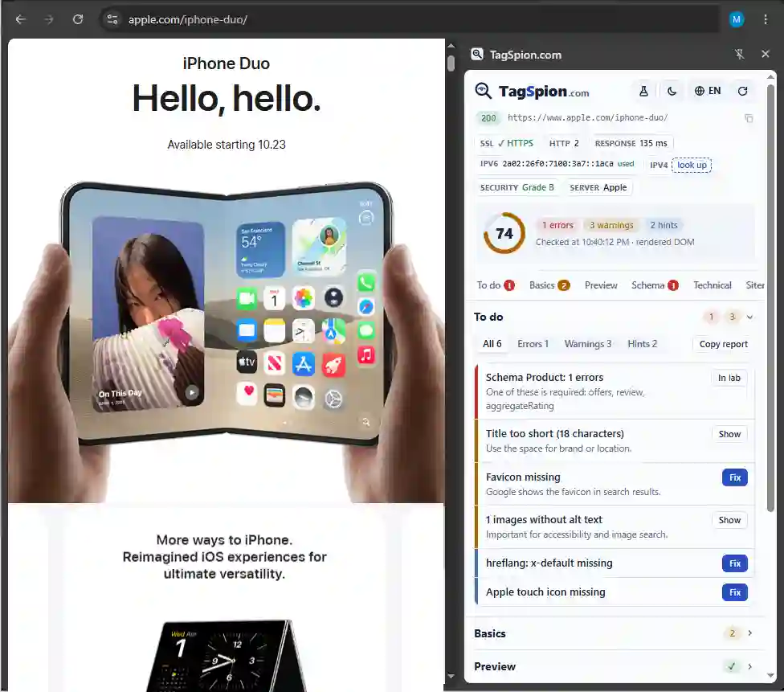This screenshot has width=784, height=692.
Task: Unpin the TagSpion side panel
Action: pyautogui.click(x=740, y=54)
